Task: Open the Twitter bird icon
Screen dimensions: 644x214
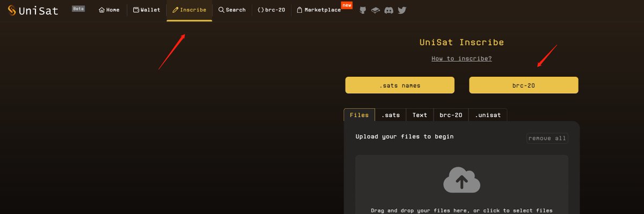Action: tap(401, 10)
